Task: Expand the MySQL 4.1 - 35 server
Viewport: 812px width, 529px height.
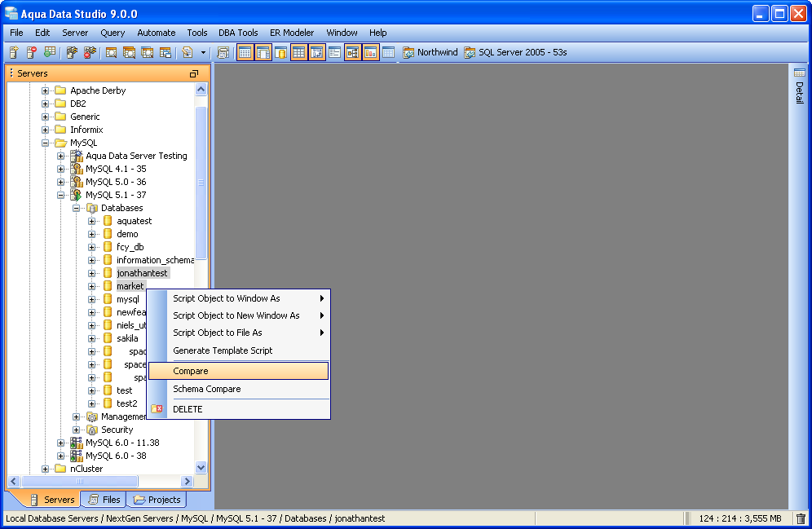Action: 60,169
